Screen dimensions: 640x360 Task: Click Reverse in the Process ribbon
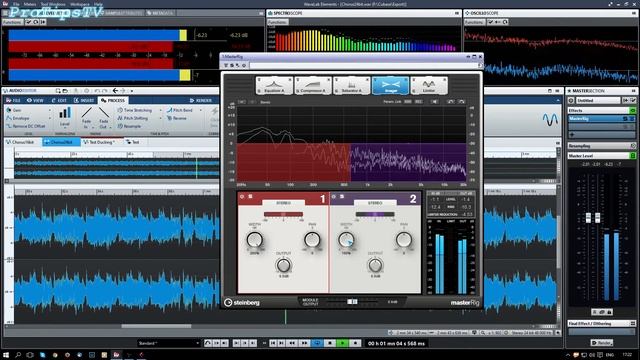coord(177,118)
